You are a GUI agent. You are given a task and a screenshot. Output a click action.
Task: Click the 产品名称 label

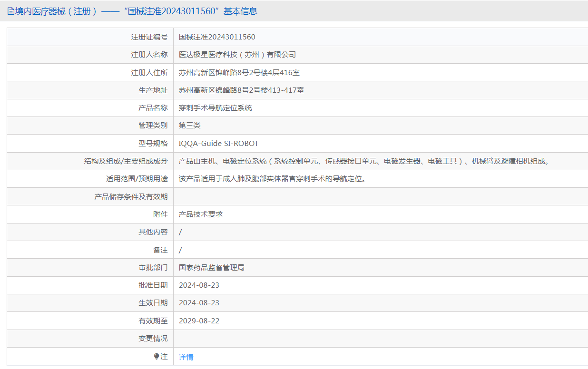[x=153, y=107]
